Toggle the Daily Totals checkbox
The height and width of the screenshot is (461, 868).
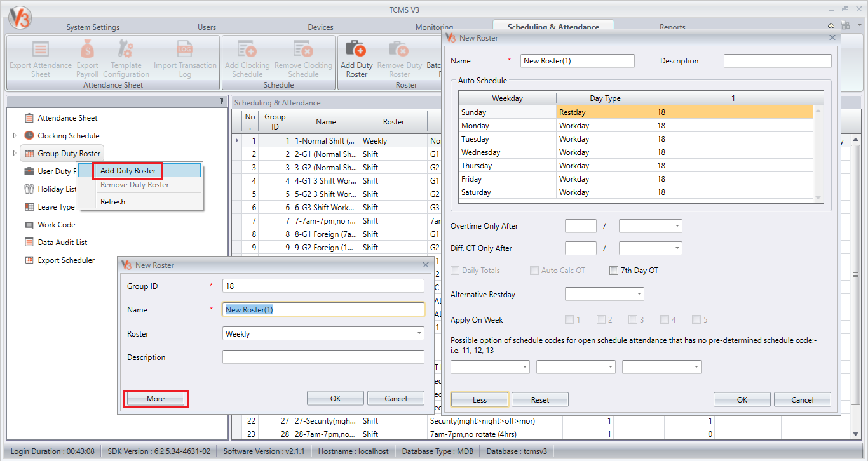pyautogui.click(x=455, y=271)
